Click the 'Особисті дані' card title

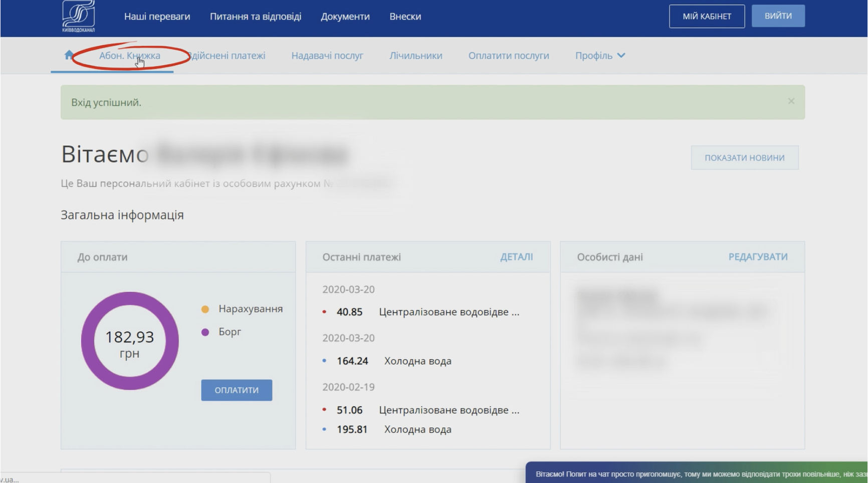(x=610, y=257)
